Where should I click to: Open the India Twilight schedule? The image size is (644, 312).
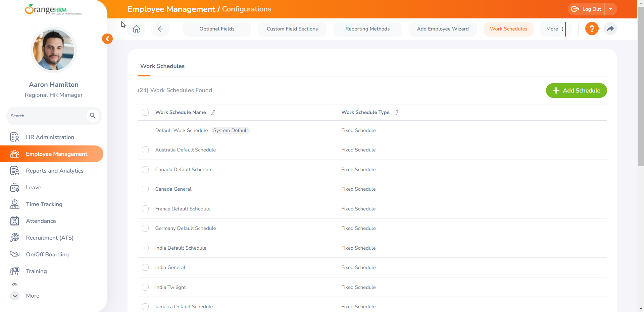click(170, 287)
